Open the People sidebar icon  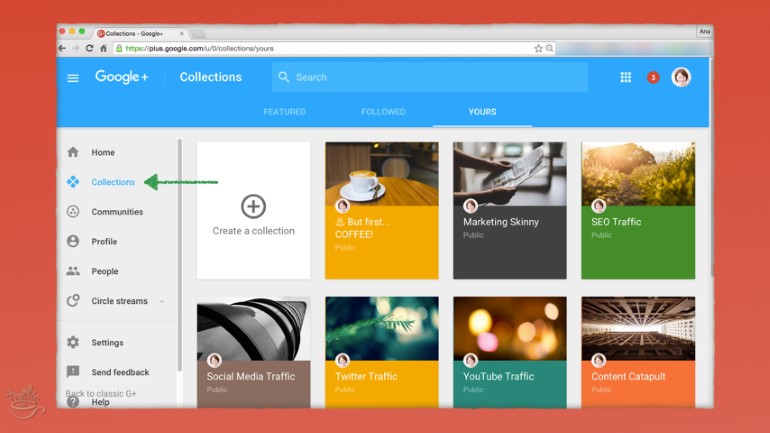[72, 271]
